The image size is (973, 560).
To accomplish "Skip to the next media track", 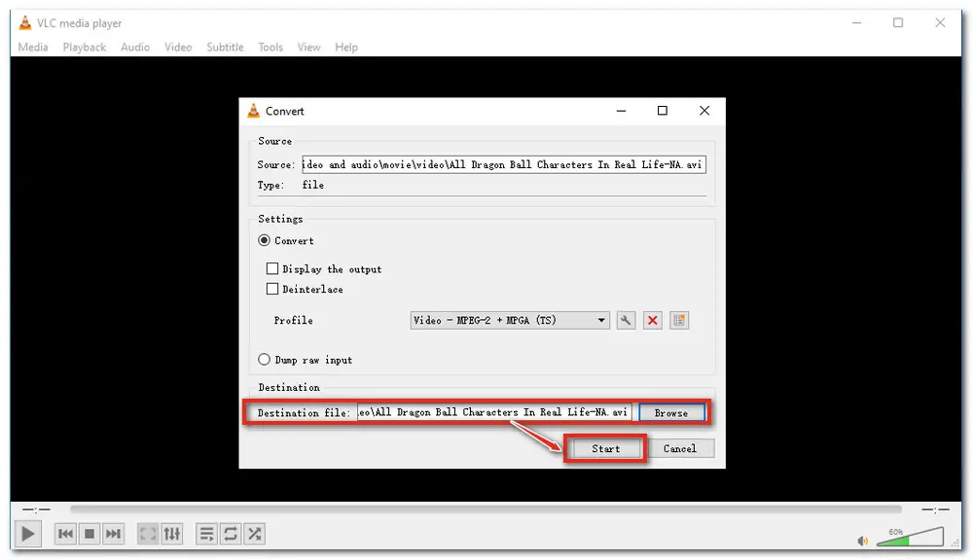I will coord(113,534).
